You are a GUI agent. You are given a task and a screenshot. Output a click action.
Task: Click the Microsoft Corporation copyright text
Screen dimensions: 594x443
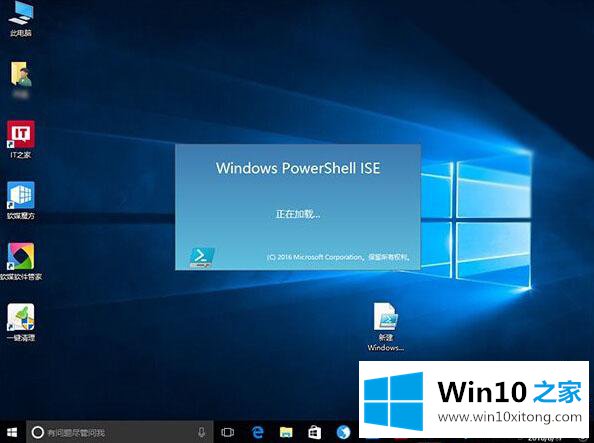tap(338, 257)
